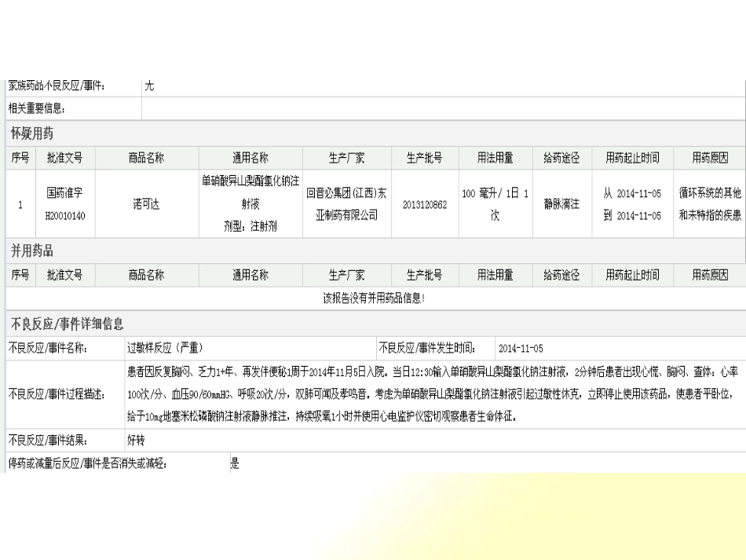This screenshot has width=746, height=560.
Task: Click administration route 静脉滴注
Action: tap(562, 204)
